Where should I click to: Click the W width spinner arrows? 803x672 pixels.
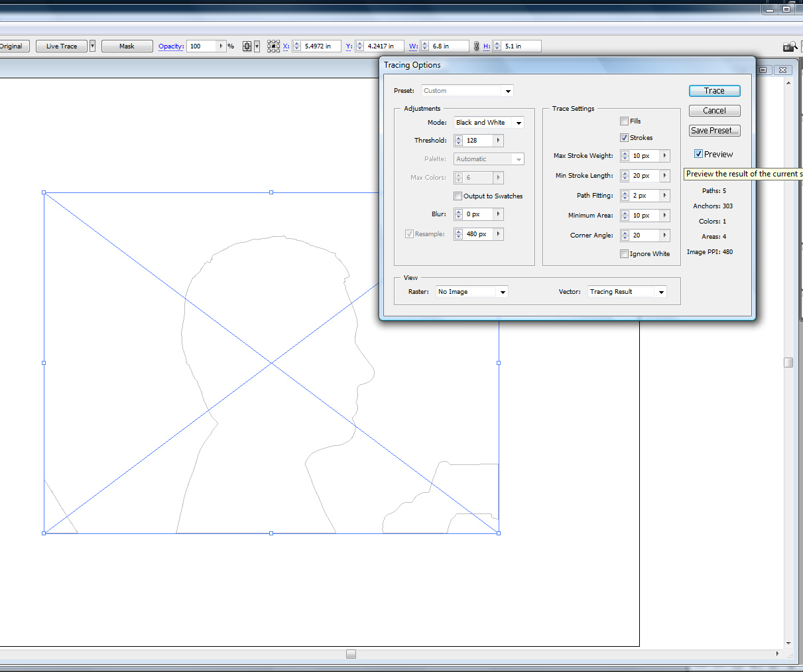pyautogui.click(x=425, y=46)
